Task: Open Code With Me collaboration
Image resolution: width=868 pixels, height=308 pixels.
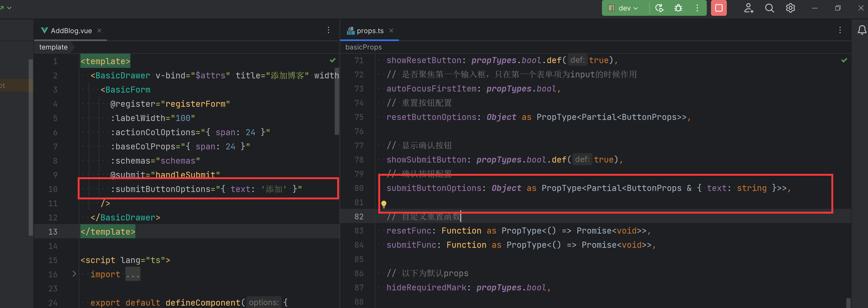Action: [x=748, y=8]
